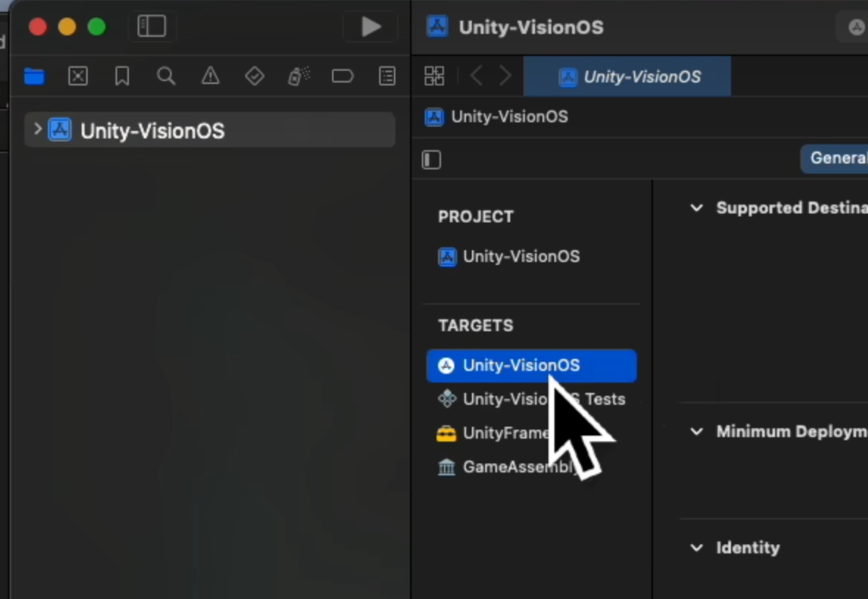Screen dimensions: 868x599
Task: Select Unity-VisionOS project row in navigator
Action: pyautogui.click(x=210, y=130)
